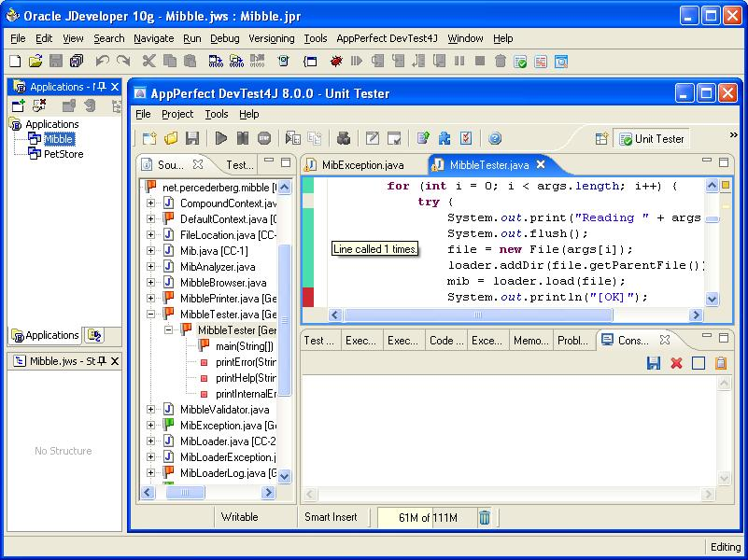The height and width of the screenshot is (560, 748).
Task: Click the New Application icon in Applications panel
Action: (x=18, y=105)
